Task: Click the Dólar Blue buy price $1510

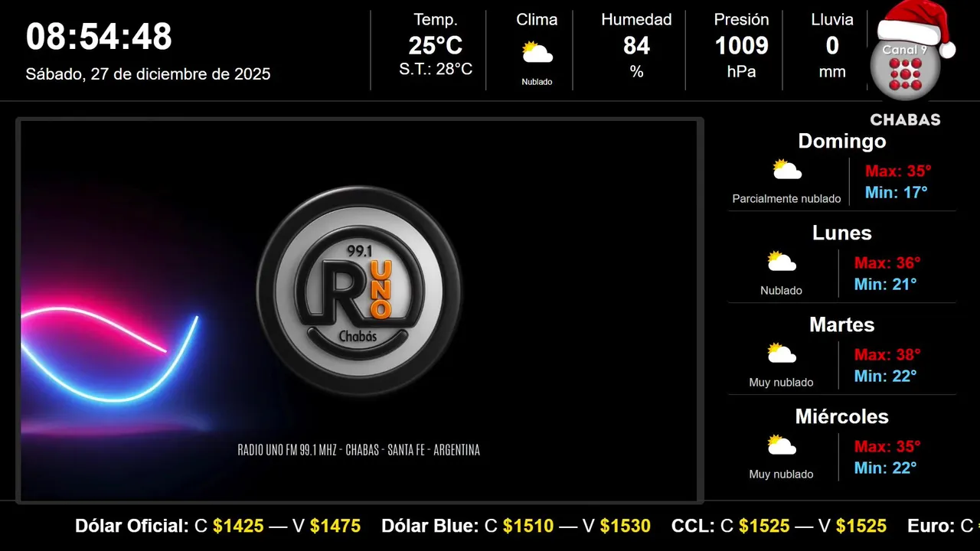Action: click(x=528, y=526)
